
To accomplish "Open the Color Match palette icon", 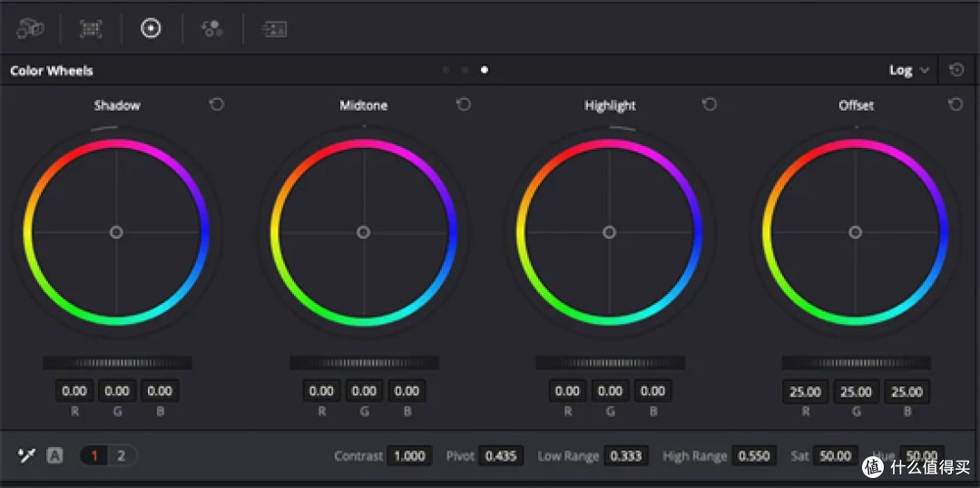I will tap(92, 29).
